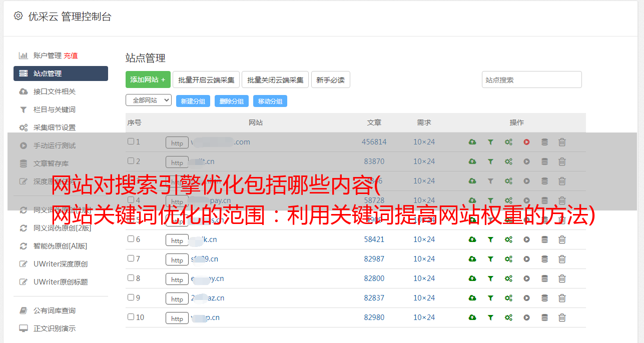Click the cloud upload icon in row 1

(472, 142)
